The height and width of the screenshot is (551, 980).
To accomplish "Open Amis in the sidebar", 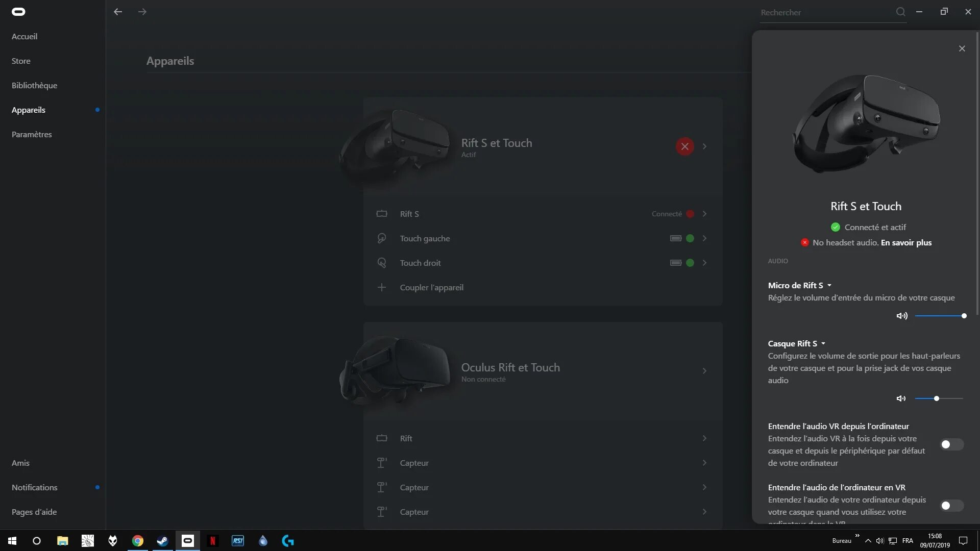I will pyautogui.click(x=20, y=463).
